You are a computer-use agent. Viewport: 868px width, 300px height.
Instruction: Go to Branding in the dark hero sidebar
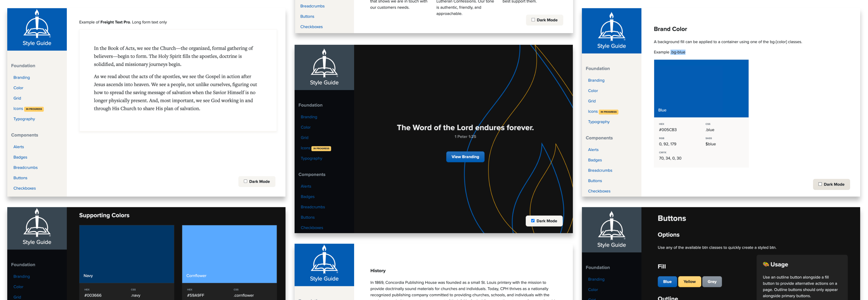tap(309, 117)
